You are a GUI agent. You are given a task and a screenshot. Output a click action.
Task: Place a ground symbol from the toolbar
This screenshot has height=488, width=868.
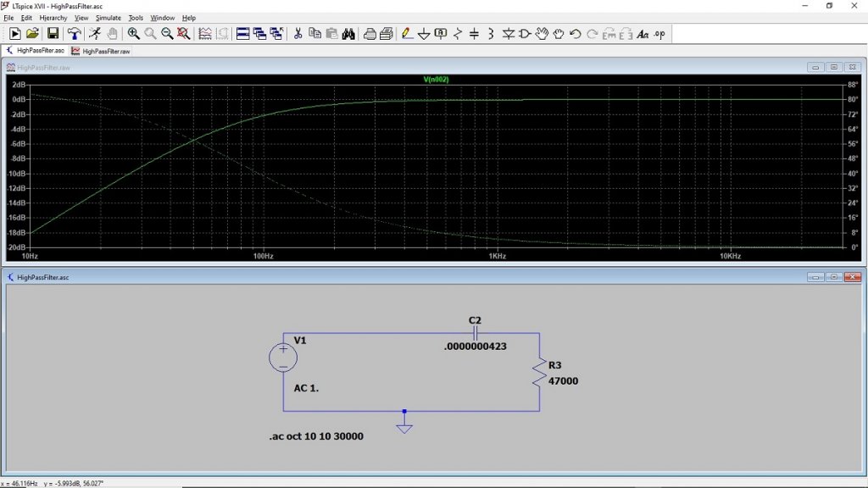[424, 34]
